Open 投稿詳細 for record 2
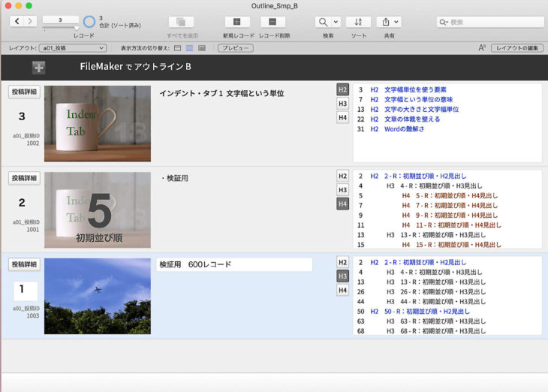 24,178
